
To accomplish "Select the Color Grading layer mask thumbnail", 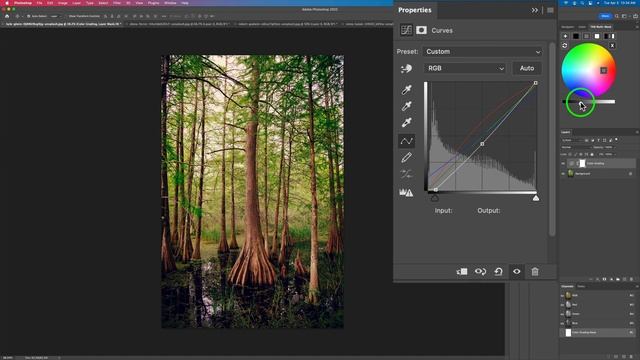I will pyautogui.click(x=582, y=163).
